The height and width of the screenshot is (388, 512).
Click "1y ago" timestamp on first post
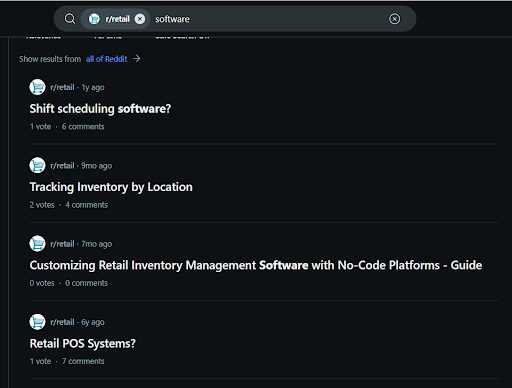[x=93, y=87]
